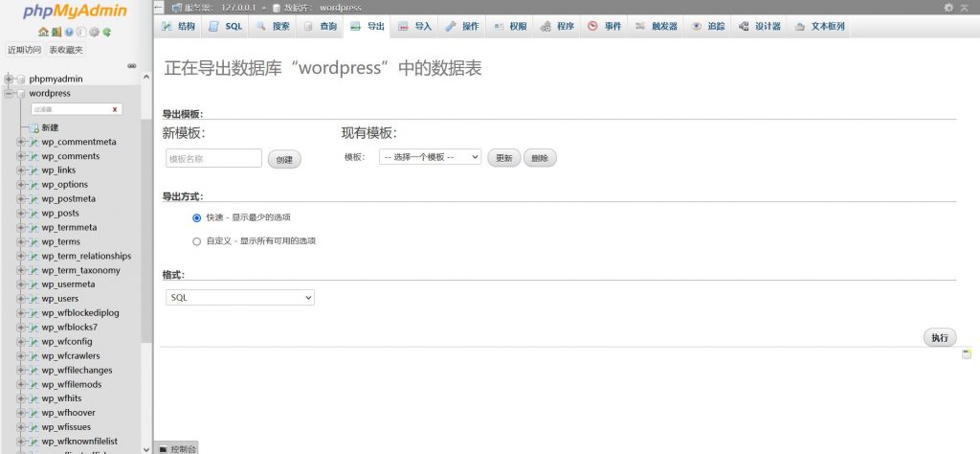Click the table icon next to wp_terms

coord(33,242)
